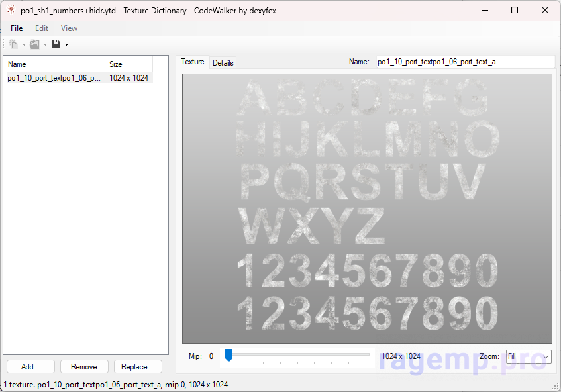Click the new texture dictionary toolbar icon

(x=13, y=44)
